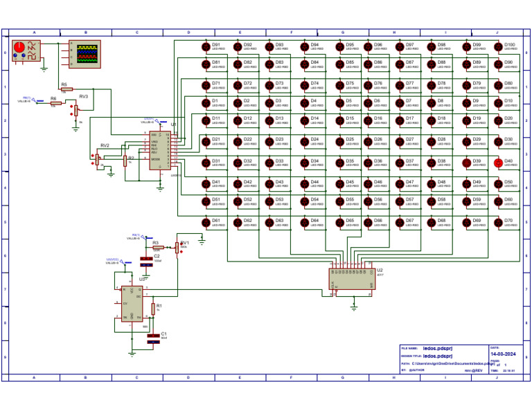Click the LED D25 symbol
The height and width of the screenshot is (411, 532).
(x=340, y=141)
